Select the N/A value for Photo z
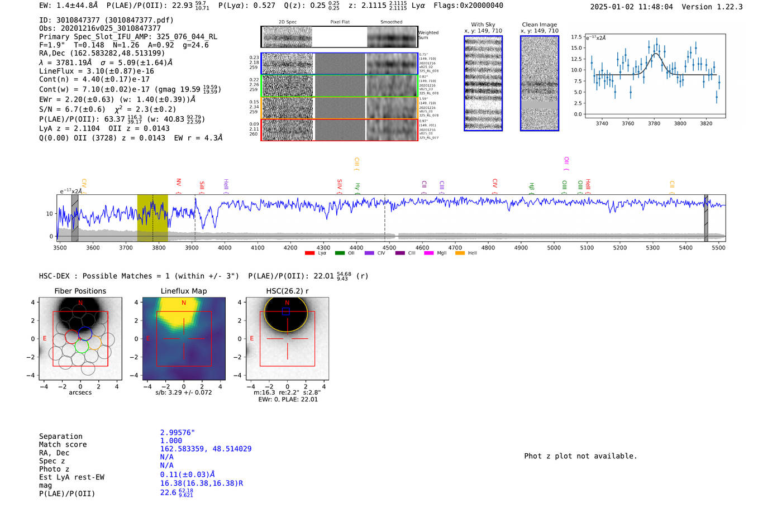The image size is (782, 532). coord(166,465)
